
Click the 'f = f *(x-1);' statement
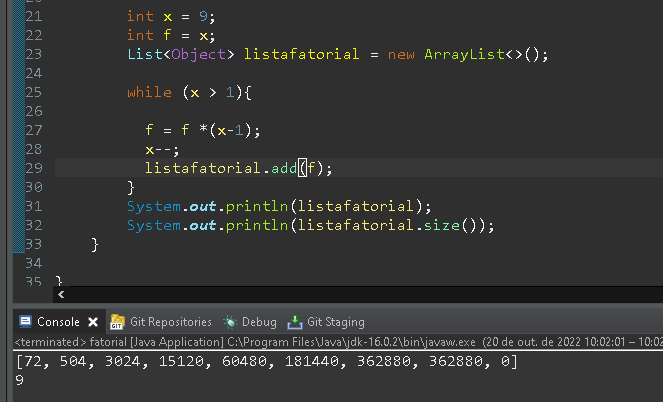(203, 130)
